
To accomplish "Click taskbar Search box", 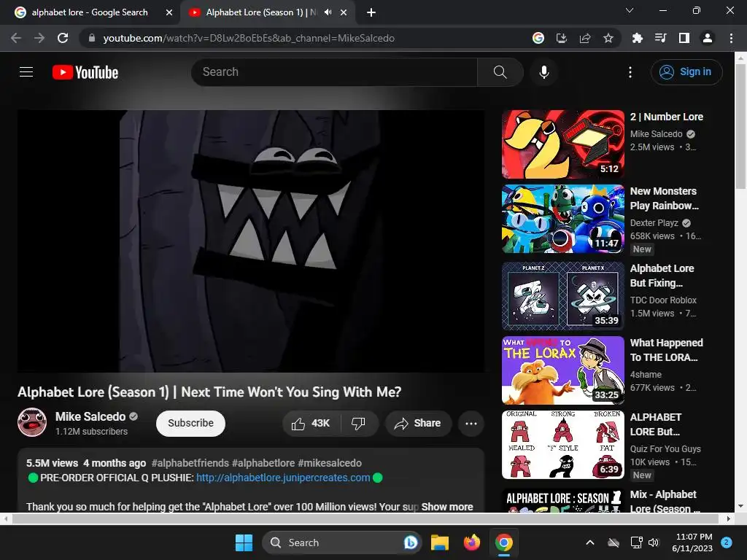I will (x=341, y=542).
